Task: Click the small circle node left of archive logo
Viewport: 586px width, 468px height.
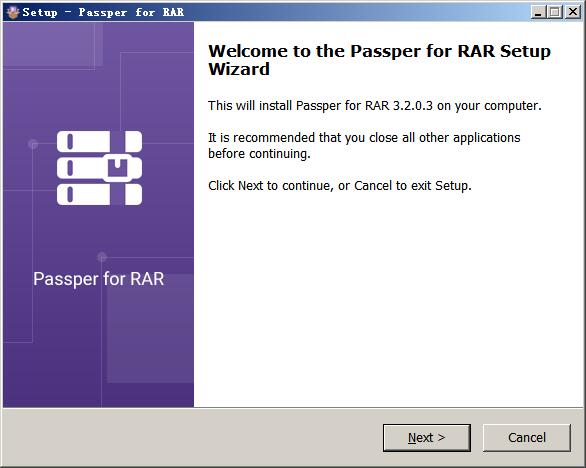Action: [x=33, y=144]
